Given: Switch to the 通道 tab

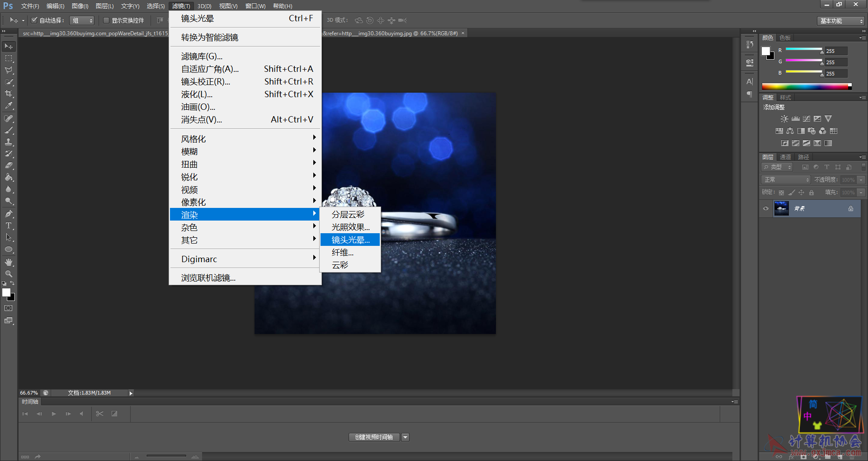Looking at the screenshot, I should [x=785, y=157].
